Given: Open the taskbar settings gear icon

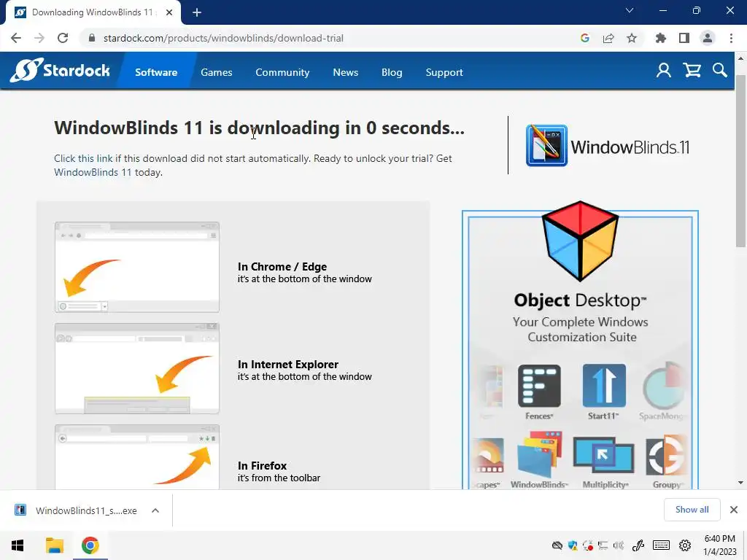Looking at the screenshot, I should [685, 545].
